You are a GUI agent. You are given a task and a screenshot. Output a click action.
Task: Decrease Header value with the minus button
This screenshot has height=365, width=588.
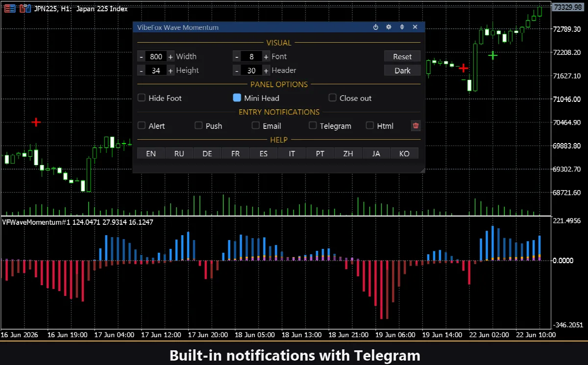click(237, 71)
